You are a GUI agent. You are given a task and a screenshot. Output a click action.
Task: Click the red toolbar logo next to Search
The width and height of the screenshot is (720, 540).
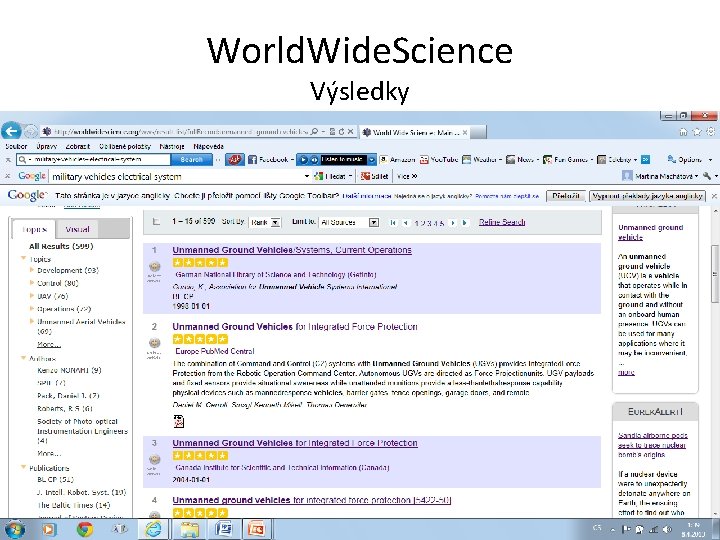pyautogui.click(x=235, y=159)
